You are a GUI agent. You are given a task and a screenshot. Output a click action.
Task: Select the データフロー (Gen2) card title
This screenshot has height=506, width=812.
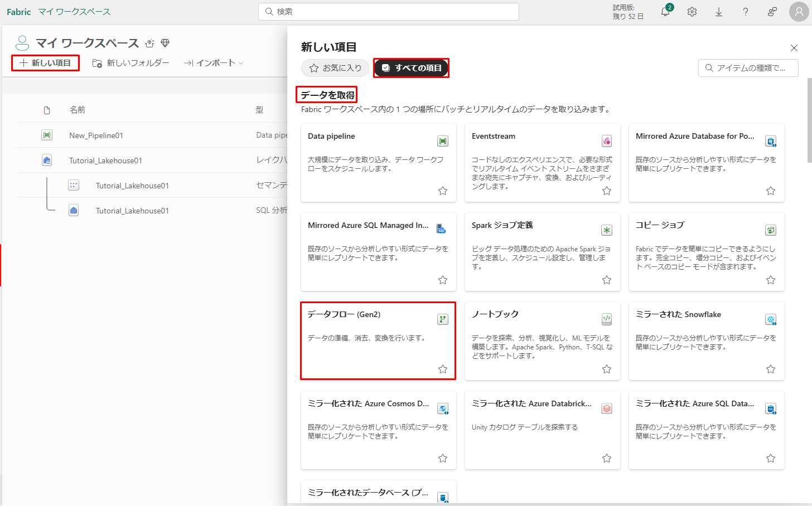(x=344, y=314)
